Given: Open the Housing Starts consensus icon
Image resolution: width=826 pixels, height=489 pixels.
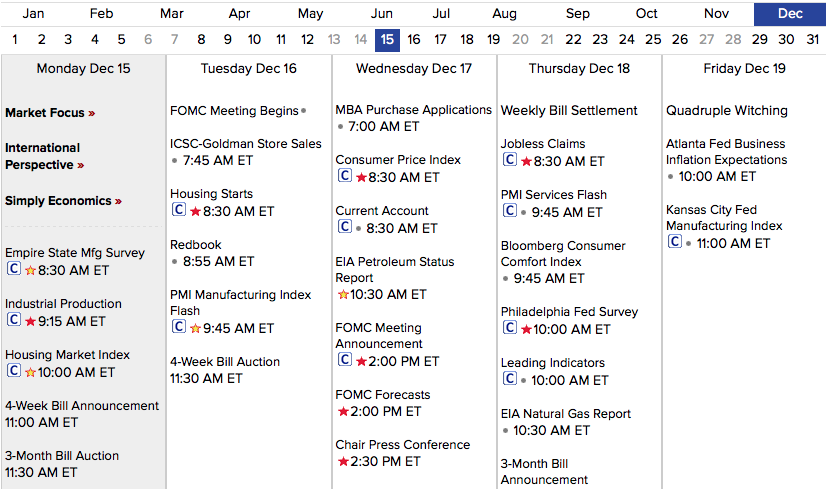Looking at the screenshot, I should pos(179,210).
